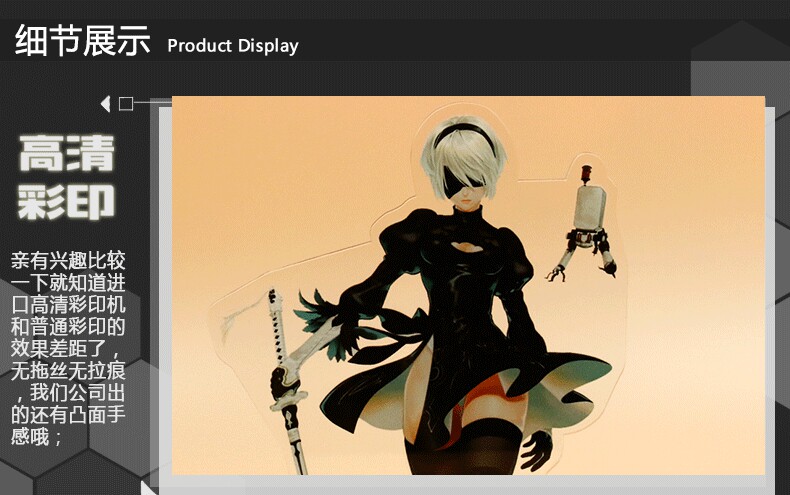Click the description line 和普通彩印的
790x495 pixels.
pos(68,327)
